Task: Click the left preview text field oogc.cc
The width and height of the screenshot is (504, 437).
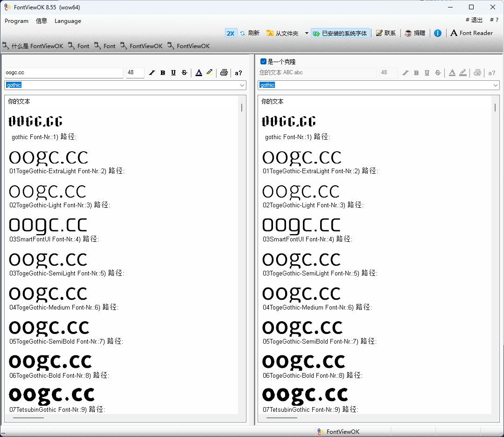Action: coord(64,73)
